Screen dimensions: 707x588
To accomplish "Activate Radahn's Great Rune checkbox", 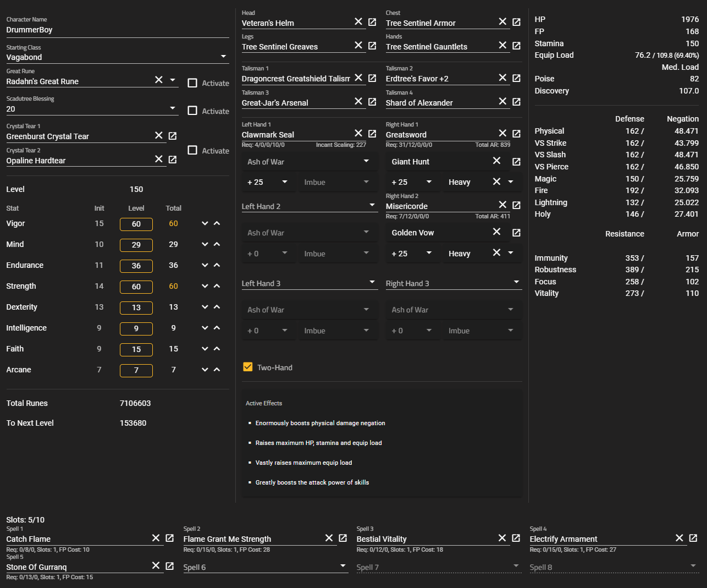I will [192, 83].
